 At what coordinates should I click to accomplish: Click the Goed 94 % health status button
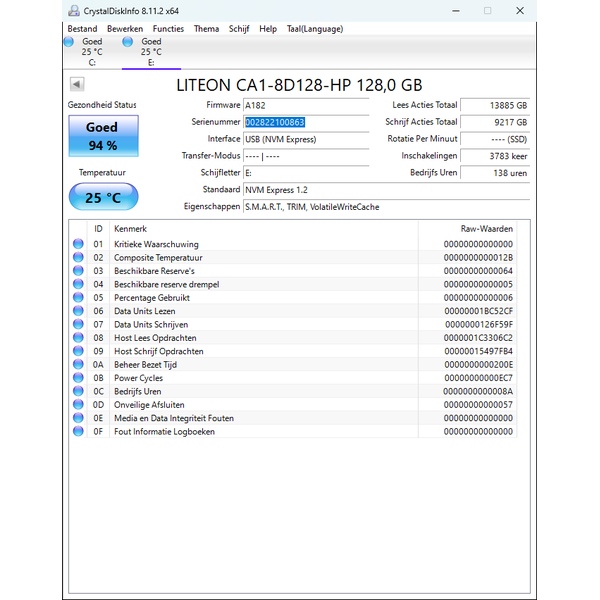[103, 136]
